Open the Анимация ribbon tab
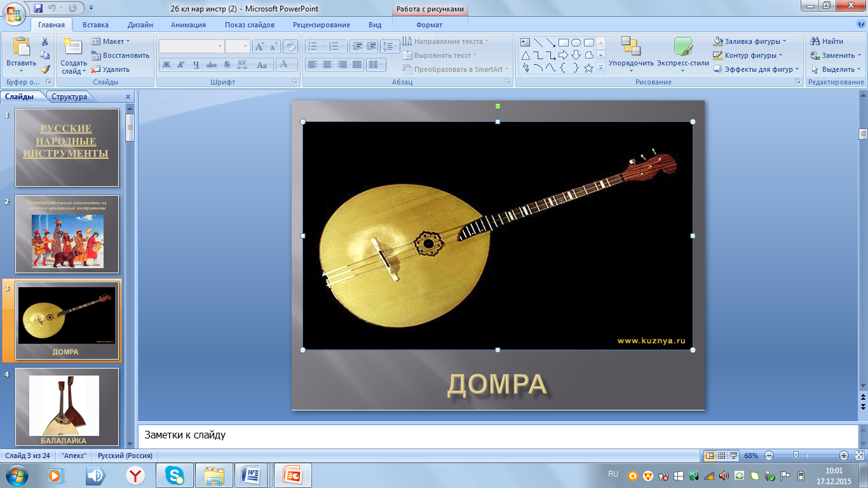Image resolution: width=868 pixels, height=488 pixels. [188, 25]
